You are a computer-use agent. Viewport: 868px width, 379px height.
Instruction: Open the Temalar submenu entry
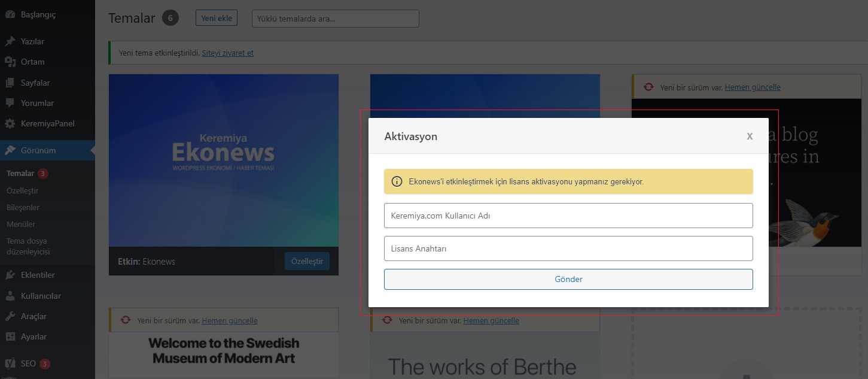click(20, 174)
